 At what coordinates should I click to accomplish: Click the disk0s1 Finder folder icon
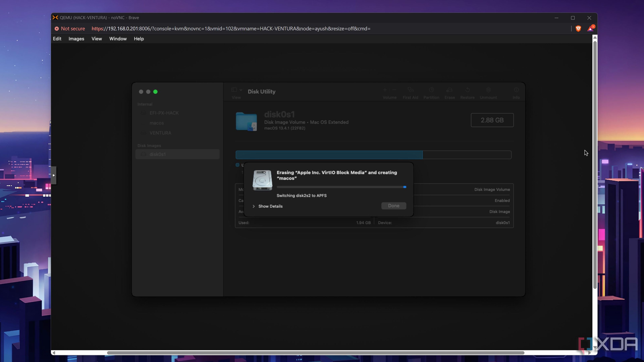pos(246,122)
